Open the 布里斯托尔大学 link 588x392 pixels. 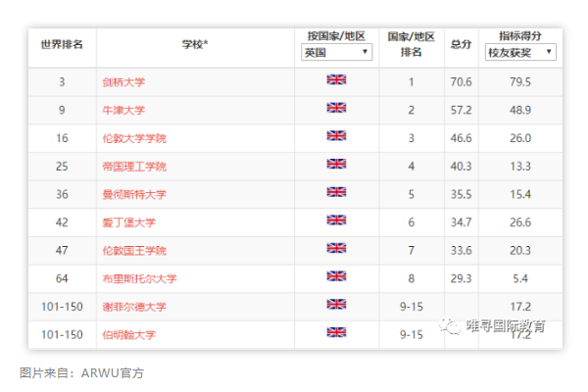point(139,278)
